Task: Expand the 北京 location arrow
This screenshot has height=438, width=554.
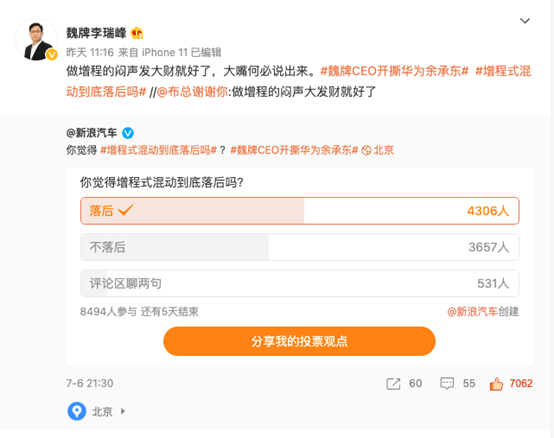Action: pos(123,412)
